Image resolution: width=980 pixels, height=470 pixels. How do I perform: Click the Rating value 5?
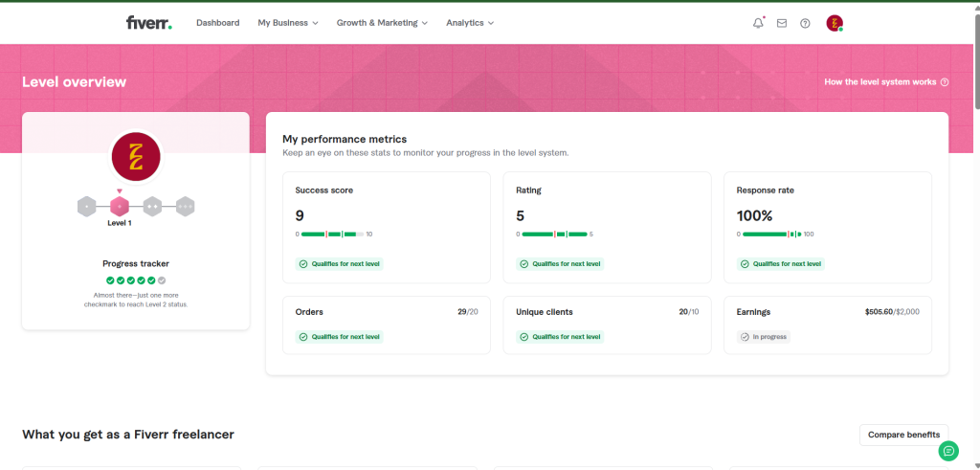520,216
